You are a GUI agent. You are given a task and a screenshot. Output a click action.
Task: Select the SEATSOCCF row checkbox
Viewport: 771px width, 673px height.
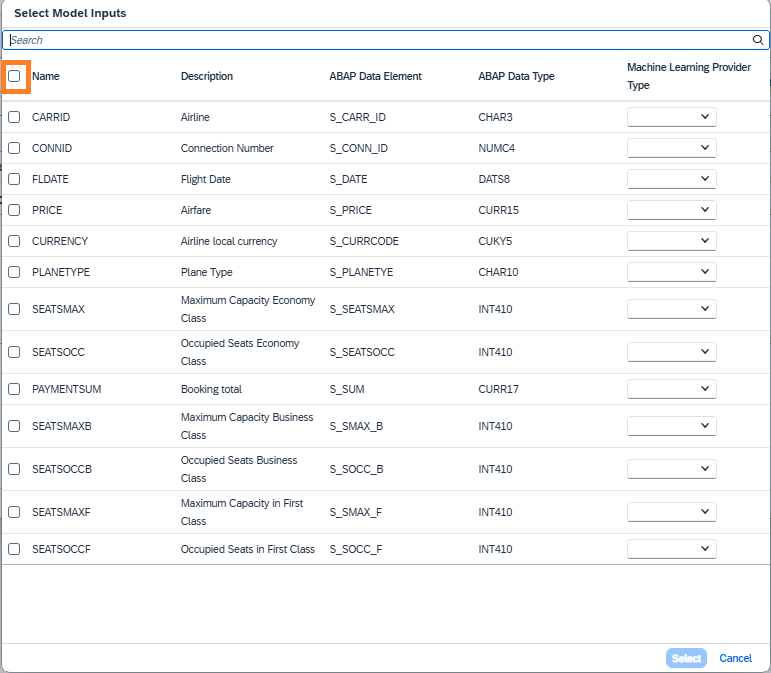(14, 549)
